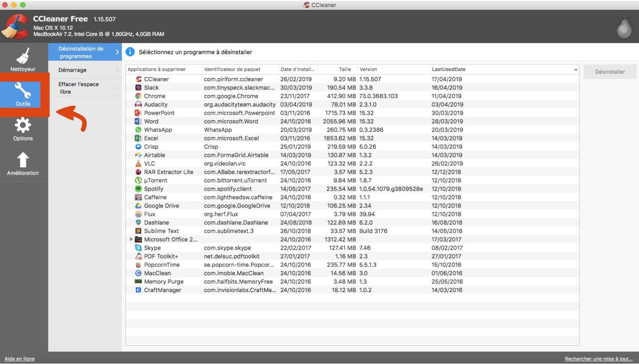
Task: Select the CraftManager row
Action: (x=352, y=290)
